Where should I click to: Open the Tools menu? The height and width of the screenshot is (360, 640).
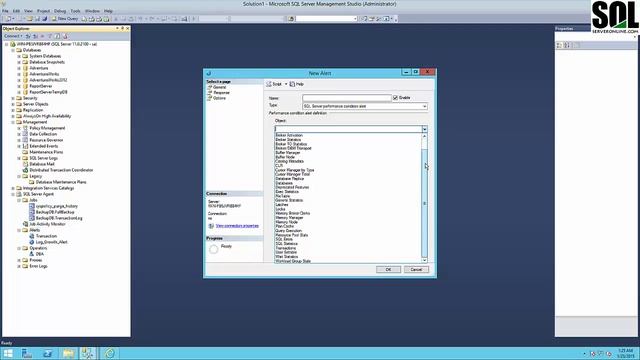76,11
